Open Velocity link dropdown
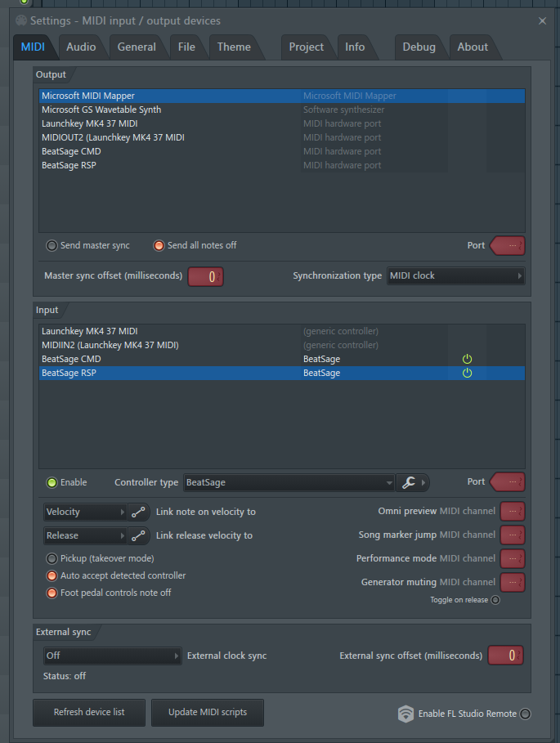 (x=85, y=512)
